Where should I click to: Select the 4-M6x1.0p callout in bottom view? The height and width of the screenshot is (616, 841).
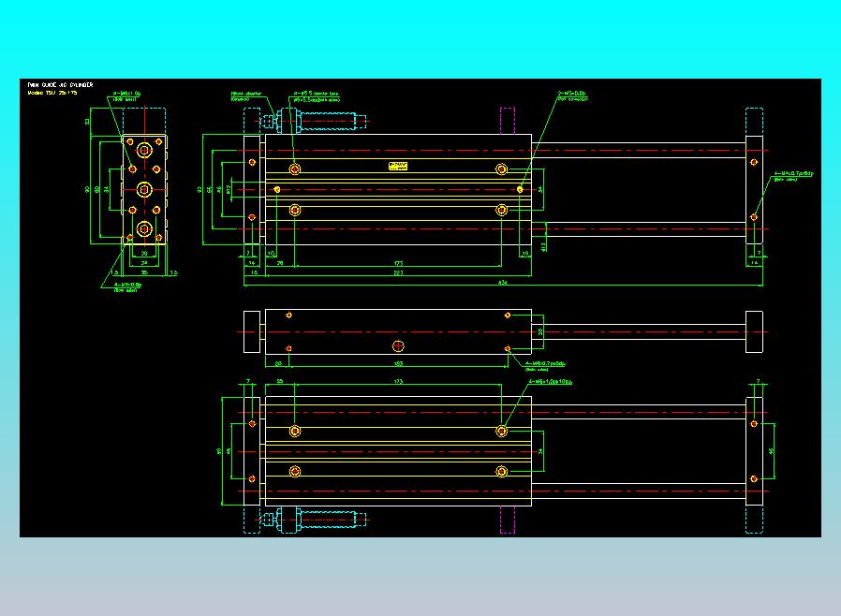click(551, 382)
